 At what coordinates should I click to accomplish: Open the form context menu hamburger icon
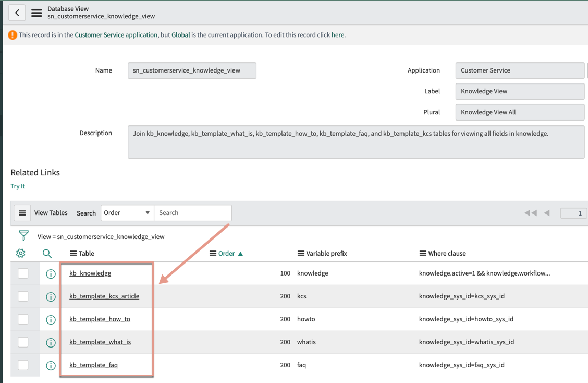(36, 13)
